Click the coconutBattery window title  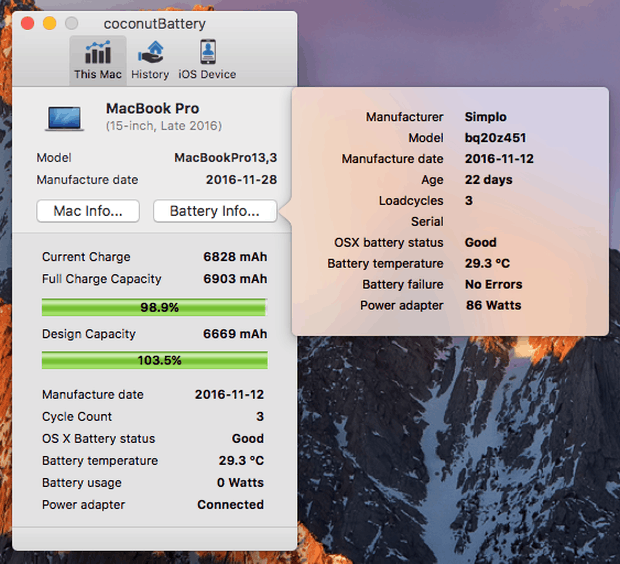[x=155, y=24]
